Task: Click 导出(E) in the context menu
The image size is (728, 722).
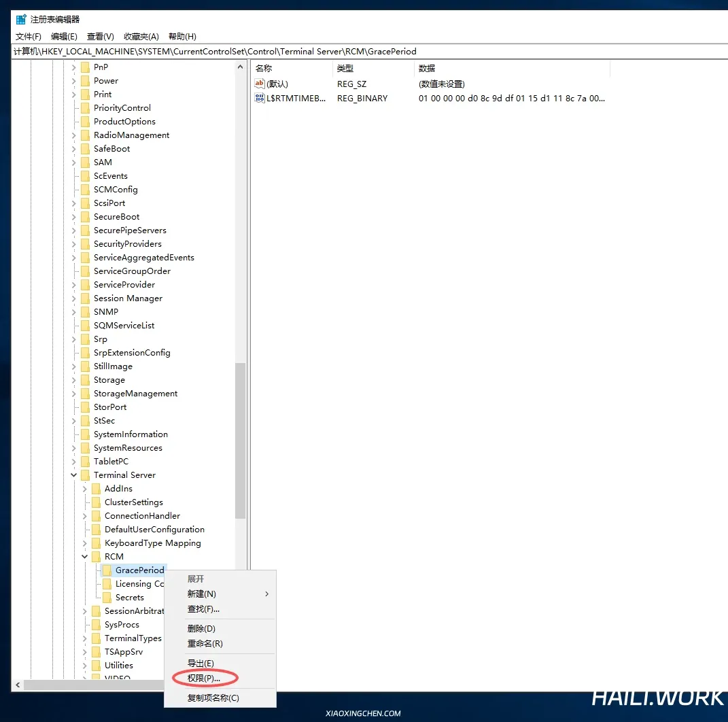Action: [201, 664]
